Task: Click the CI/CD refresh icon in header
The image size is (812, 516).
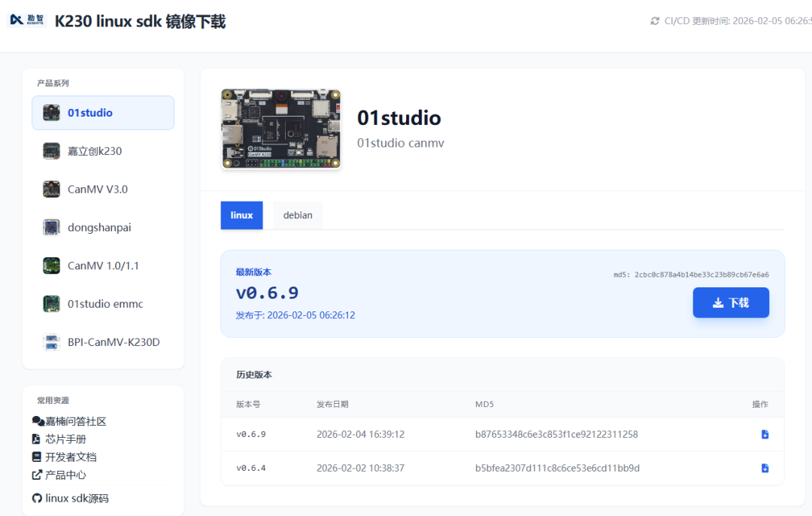Action: [x=656, y=21]
